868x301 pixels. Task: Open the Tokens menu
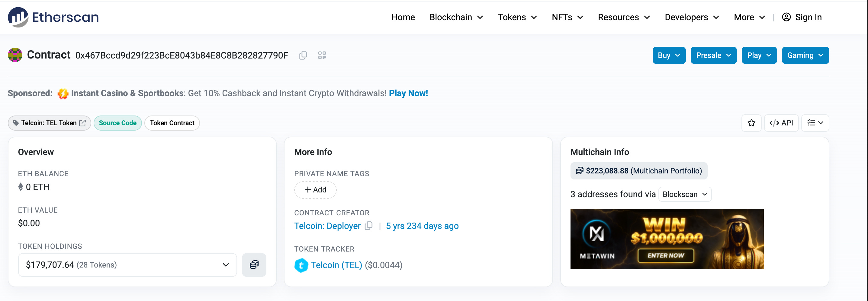pos(517,17)
